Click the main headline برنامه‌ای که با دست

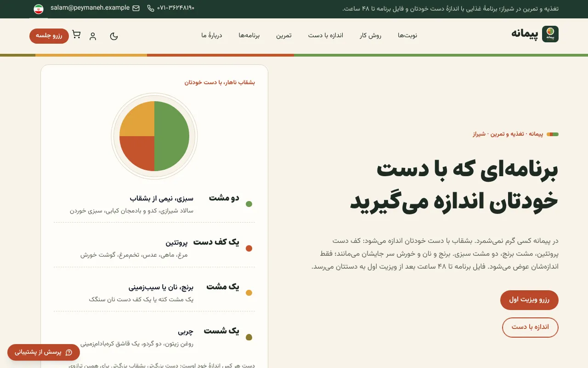[x=467, y=169]
